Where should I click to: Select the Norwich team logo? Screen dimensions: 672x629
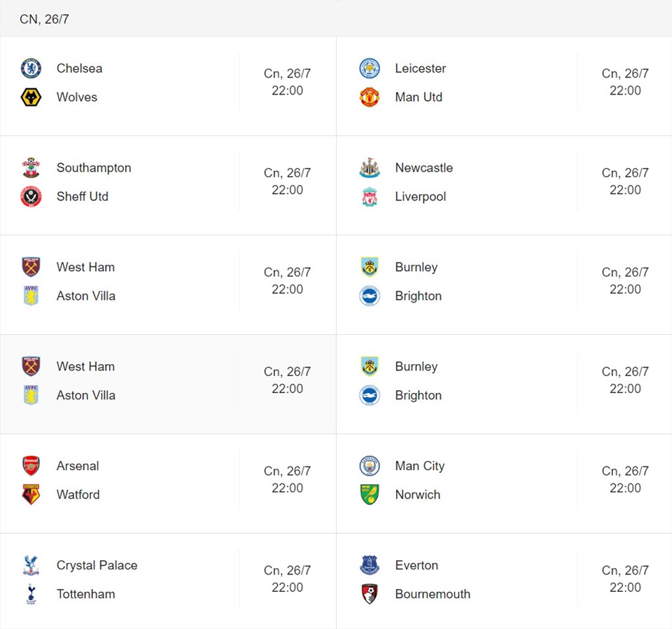click(x=370, y=495)
